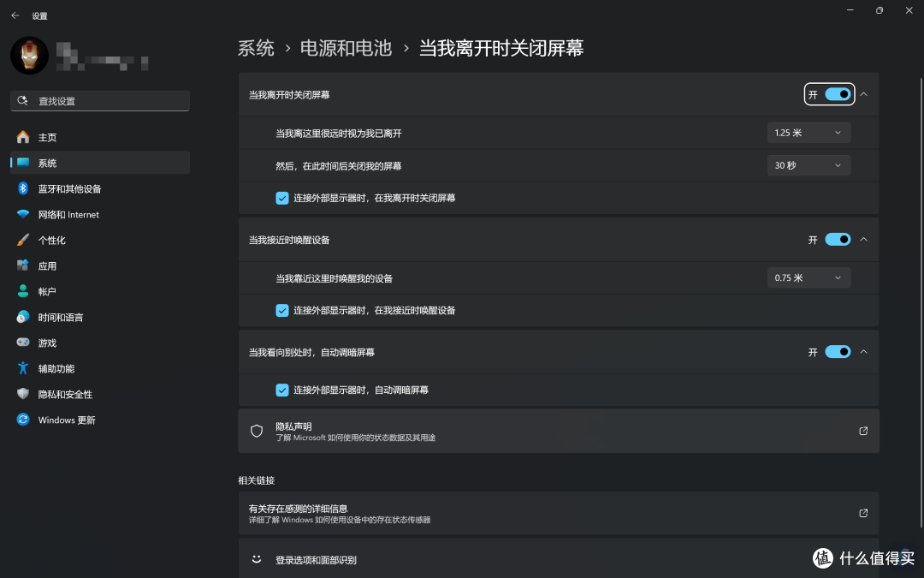Click the smiley face icon
This screenshot has height=578, width=924.
coord(257,558)
